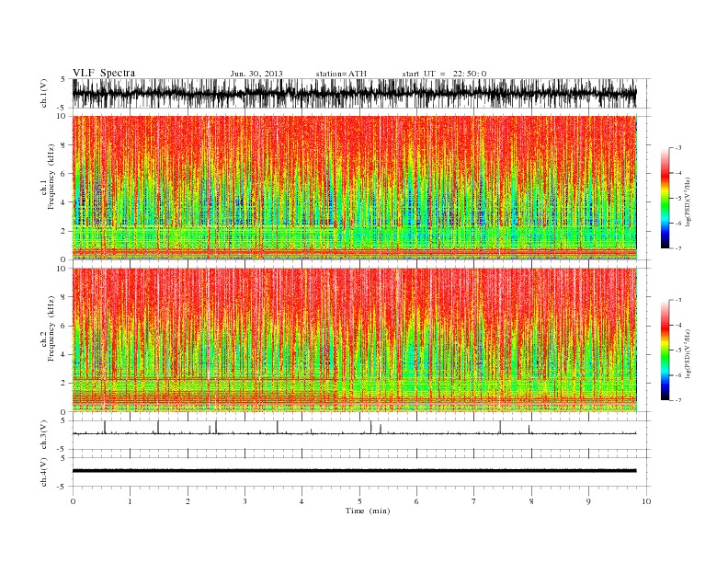
Task: Click the '7' tick on the time axis
Action: pos(474,501)
